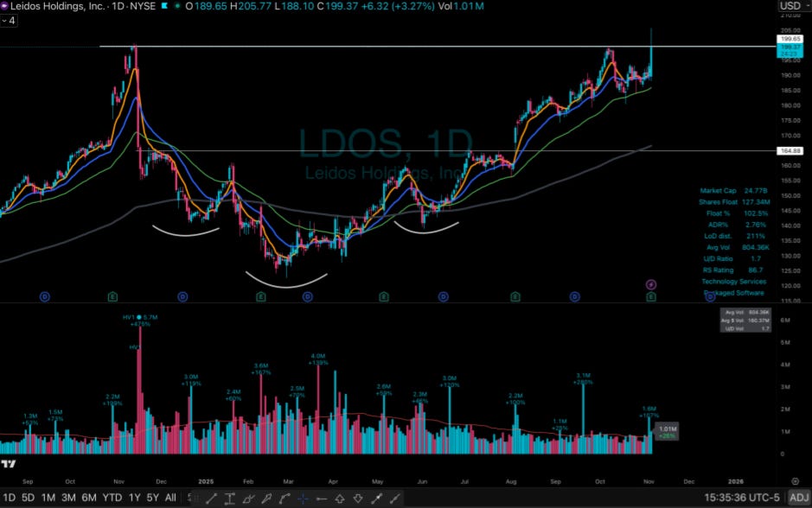Open symbol search via Leidos Holdings, Inc. title
The image size is (812, 508).
coord(57,6)
